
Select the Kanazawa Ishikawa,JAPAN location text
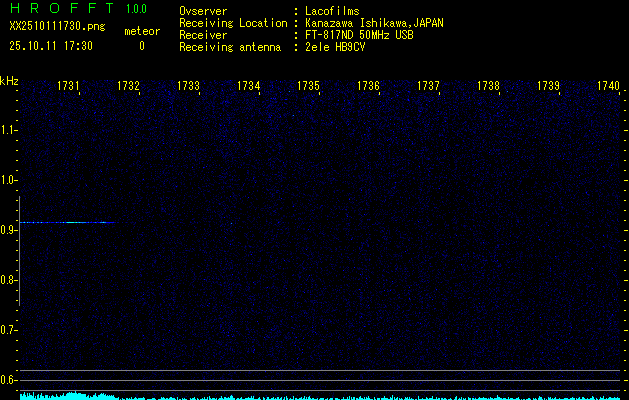click(x=375, y=22)
